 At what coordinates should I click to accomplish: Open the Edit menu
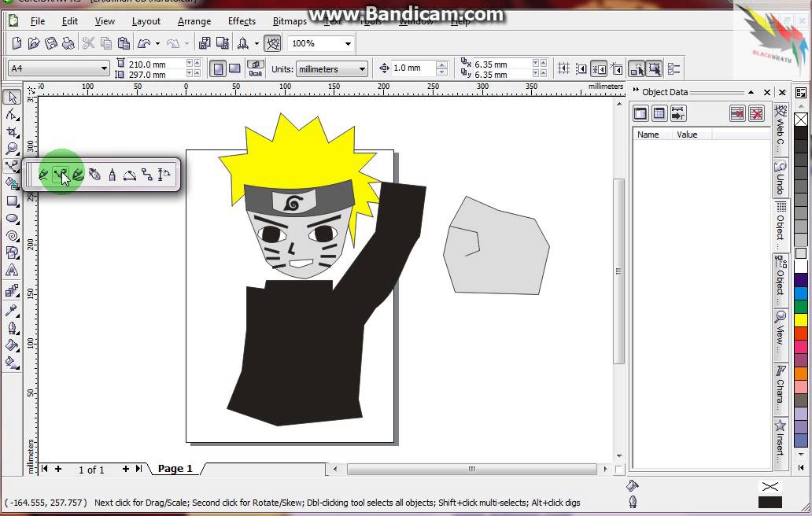pos(69,21)
